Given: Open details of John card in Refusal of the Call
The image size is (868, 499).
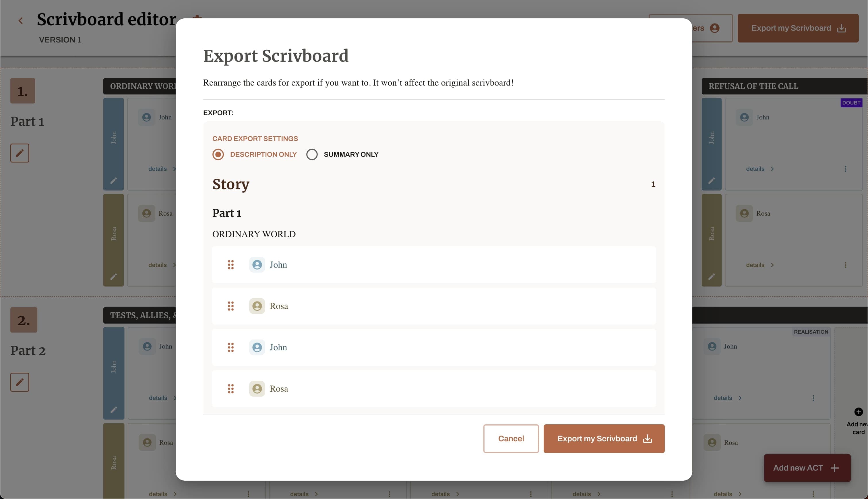Looking at the screenshot, I should coord(760,169).
